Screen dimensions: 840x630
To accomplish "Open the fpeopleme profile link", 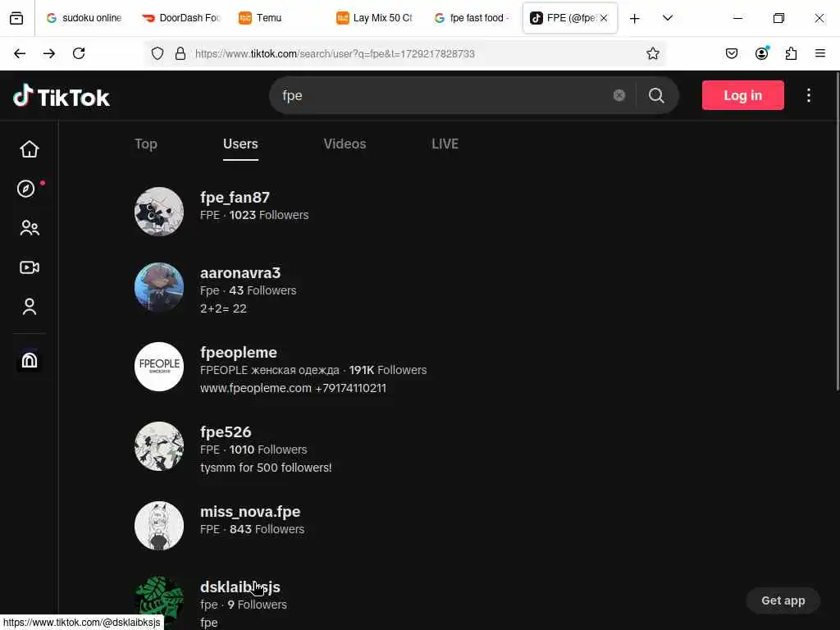I will [239, 353].
